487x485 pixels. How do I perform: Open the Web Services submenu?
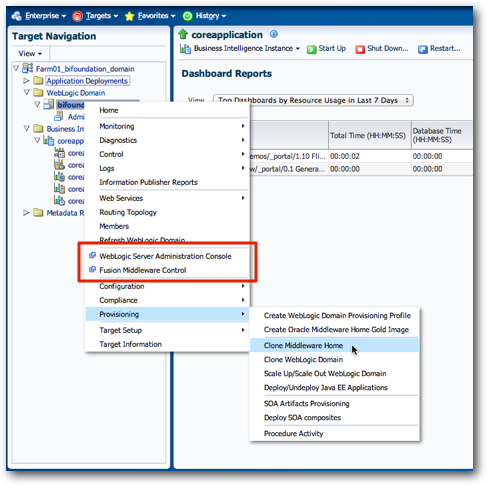click(x=167, y=198)
